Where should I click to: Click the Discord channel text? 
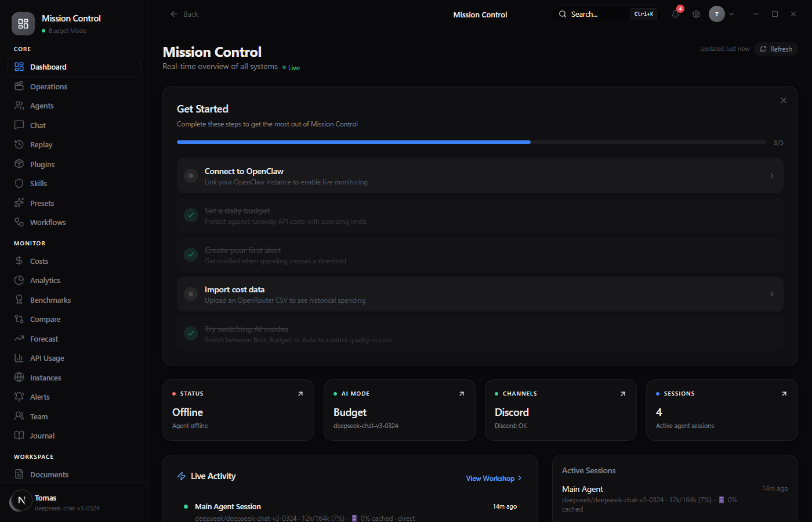512,412
